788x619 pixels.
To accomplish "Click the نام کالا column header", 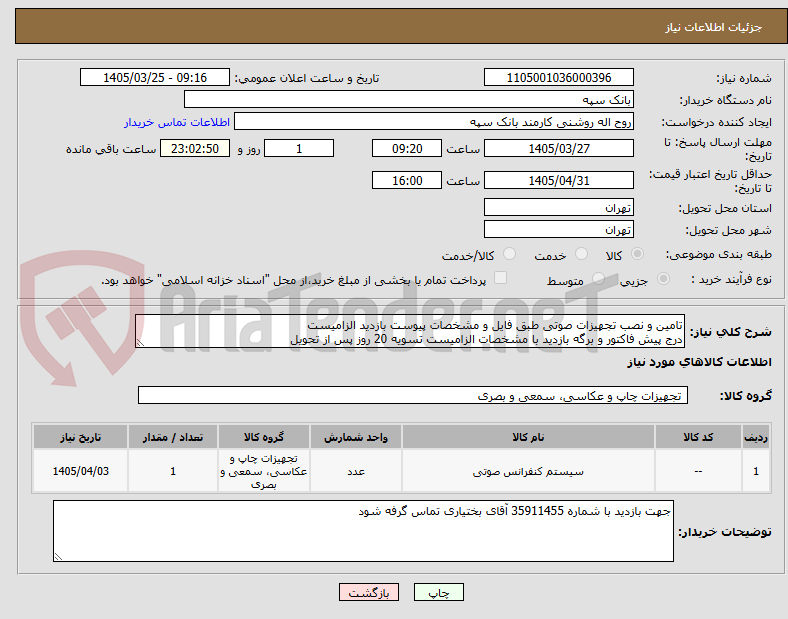I will pyautogui.click(x=528, y=437).
